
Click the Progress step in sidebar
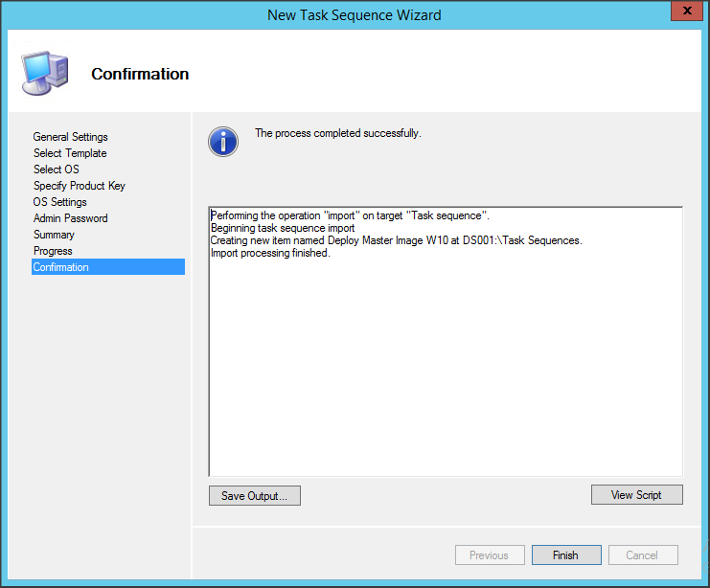(x=53, y=251)
